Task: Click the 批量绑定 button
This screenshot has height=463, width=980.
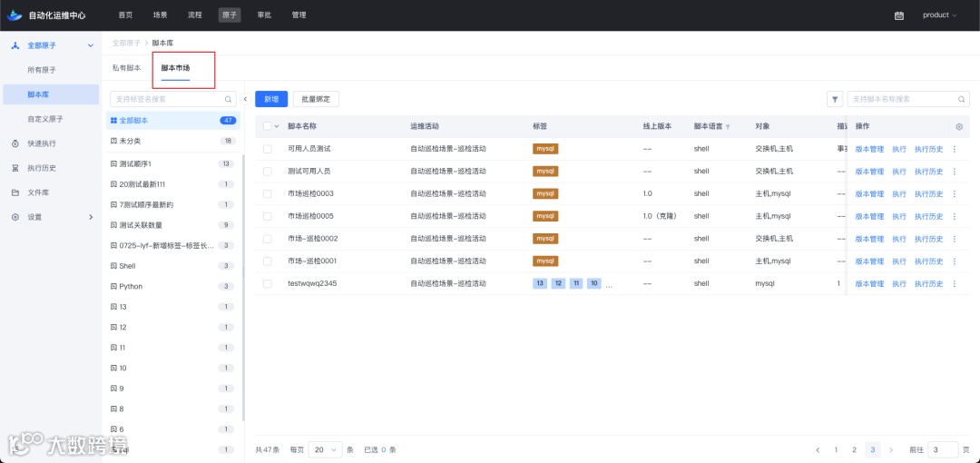Action: coord(316,99)
